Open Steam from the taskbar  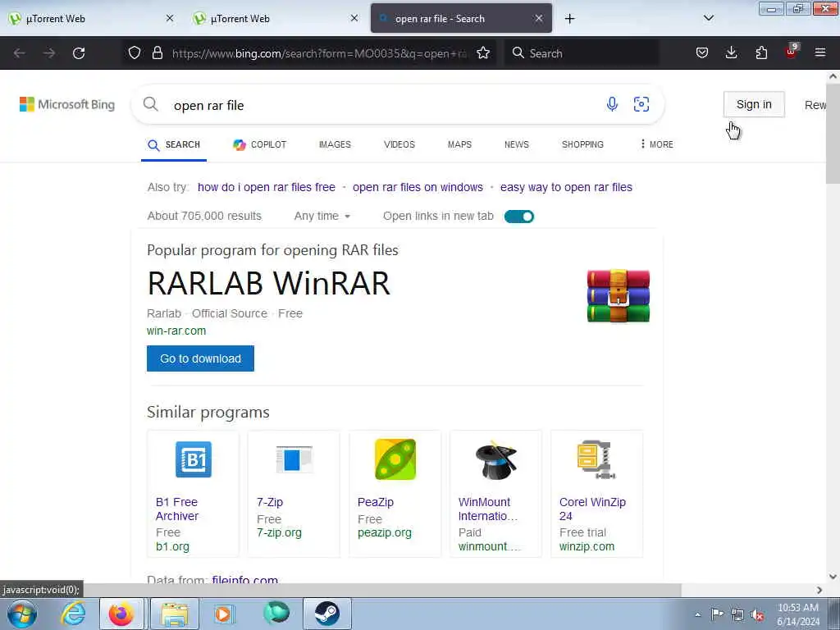[326, 614]
